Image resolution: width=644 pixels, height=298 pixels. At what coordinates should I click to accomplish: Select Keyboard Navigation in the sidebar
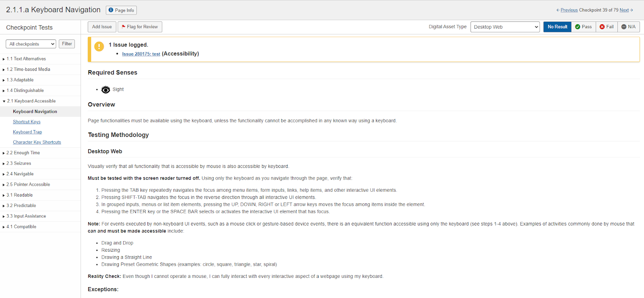coord(35,112)
